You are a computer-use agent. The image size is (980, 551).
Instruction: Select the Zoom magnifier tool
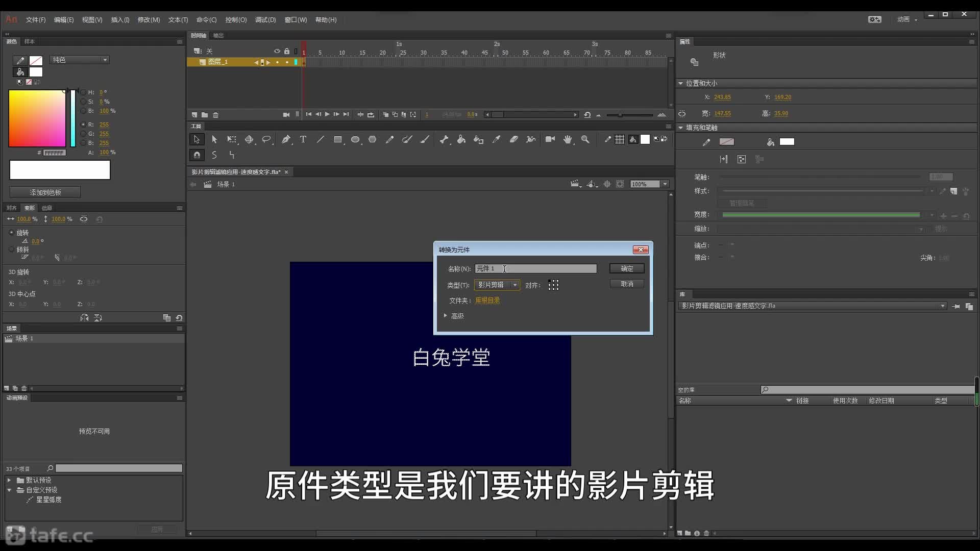585,139
